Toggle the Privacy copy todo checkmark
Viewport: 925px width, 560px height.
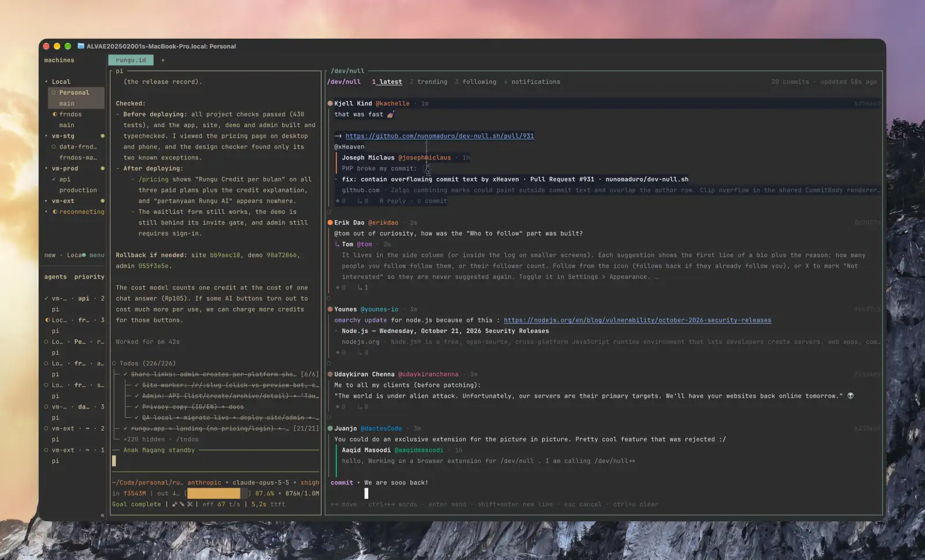pyautogui.click(x=137, y=407)
